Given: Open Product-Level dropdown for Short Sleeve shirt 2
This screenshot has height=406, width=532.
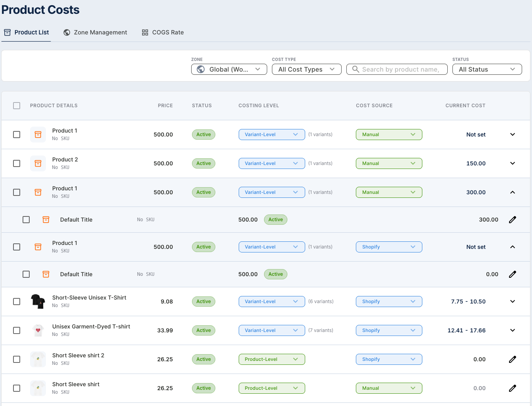Looking at the screenshot, I should tap(272, 359).
